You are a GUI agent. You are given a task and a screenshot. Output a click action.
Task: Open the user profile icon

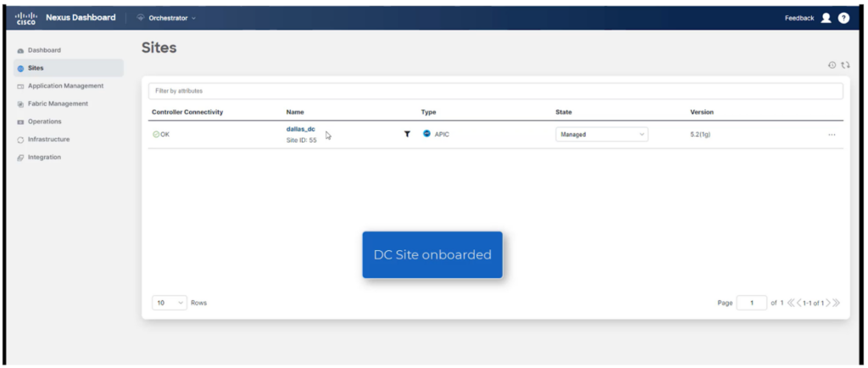tap(826, 19)
